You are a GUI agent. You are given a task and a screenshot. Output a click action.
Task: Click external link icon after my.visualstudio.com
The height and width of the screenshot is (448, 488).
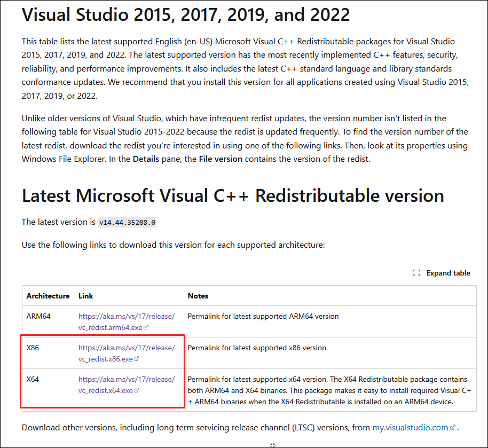point(453,427)
